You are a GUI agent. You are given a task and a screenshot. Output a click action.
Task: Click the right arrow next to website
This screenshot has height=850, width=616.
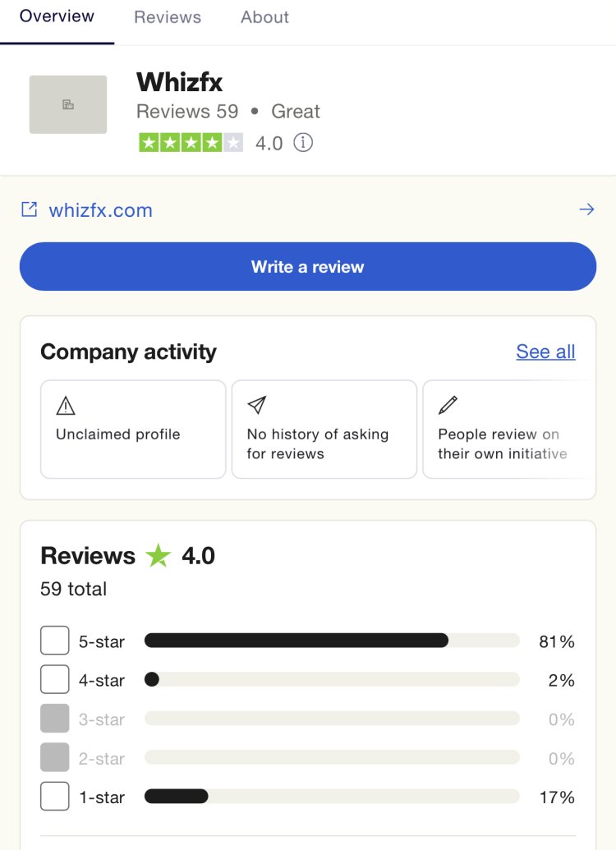(x=586, y=209)
